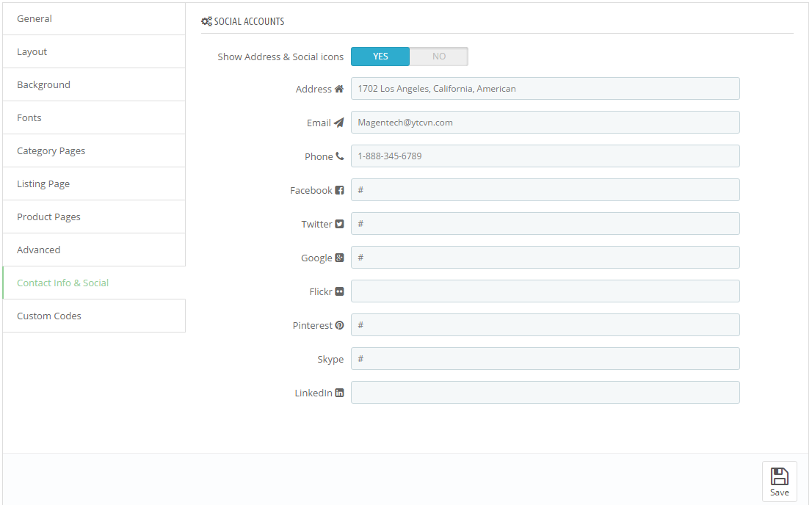Screen dimensions: 812x505
Task: Open the Custom Codes tab
Action: [94, 316]
